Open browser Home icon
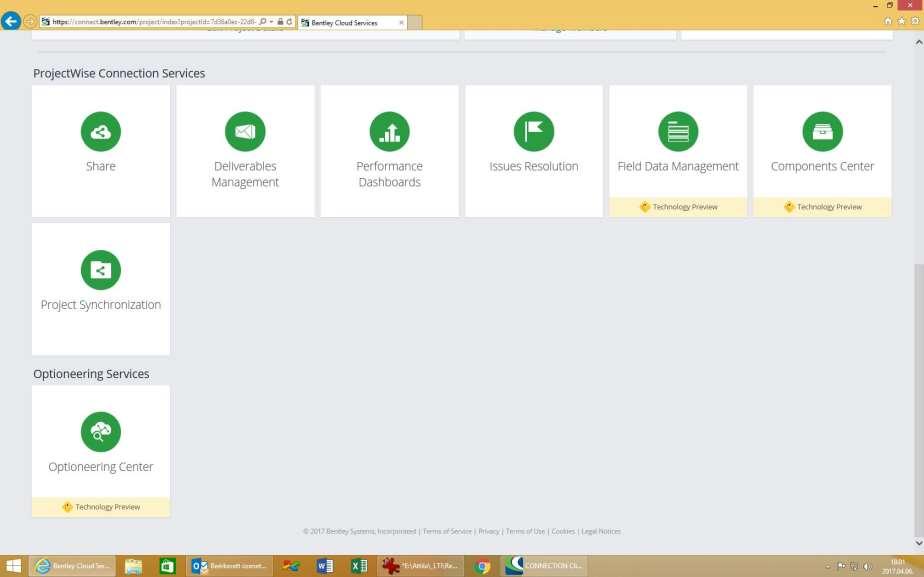Screen dimensions: 924x577 [888, 21]
